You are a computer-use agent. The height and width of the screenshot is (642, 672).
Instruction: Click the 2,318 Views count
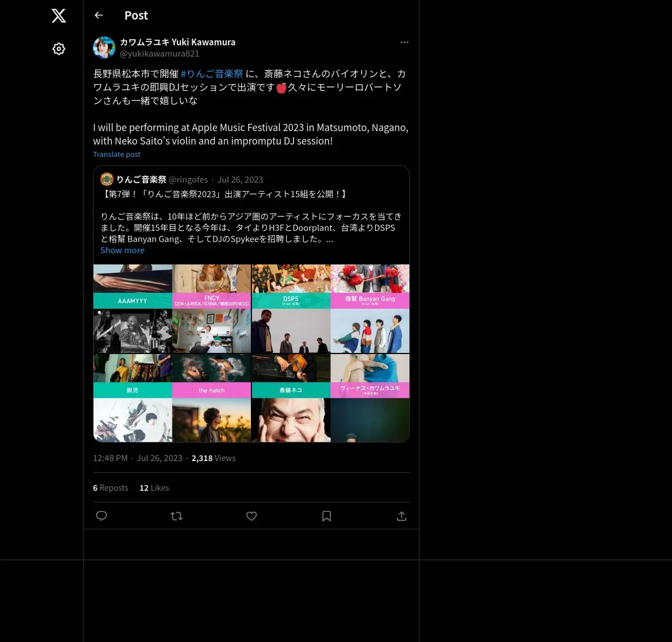[213, 458]
